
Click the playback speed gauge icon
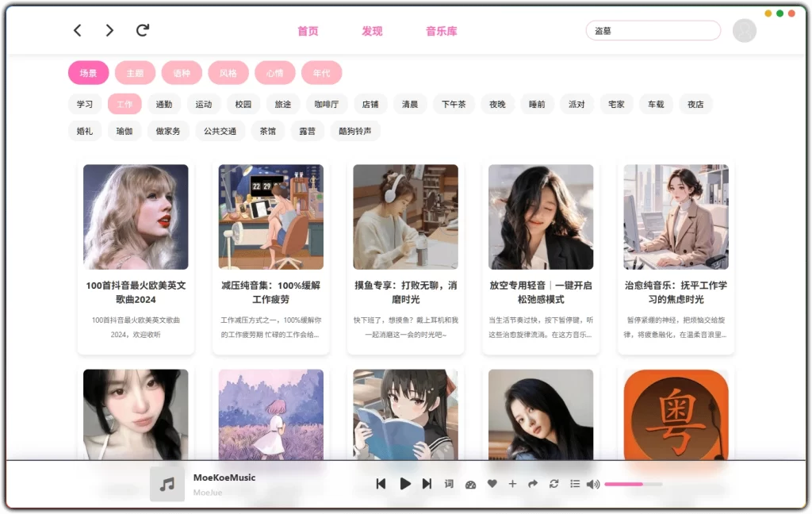click(471, 483)
